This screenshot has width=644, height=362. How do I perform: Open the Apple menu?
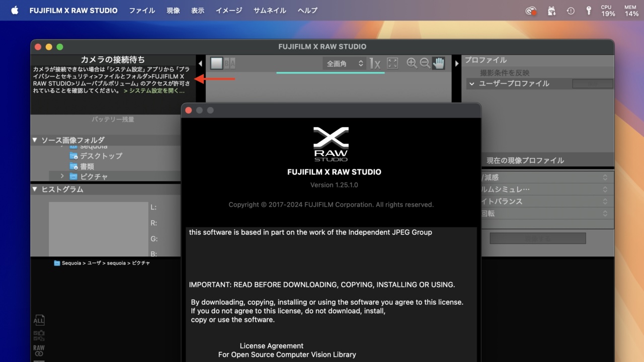click(x=15, y=10)
